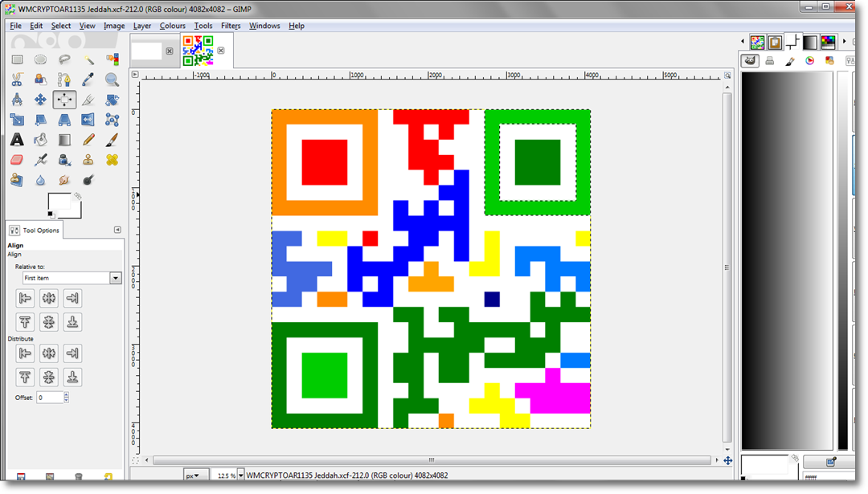The image size is (868, 494).
Task: Select the Fuzzy Select wand tool
Action: (x=88, y=59)
